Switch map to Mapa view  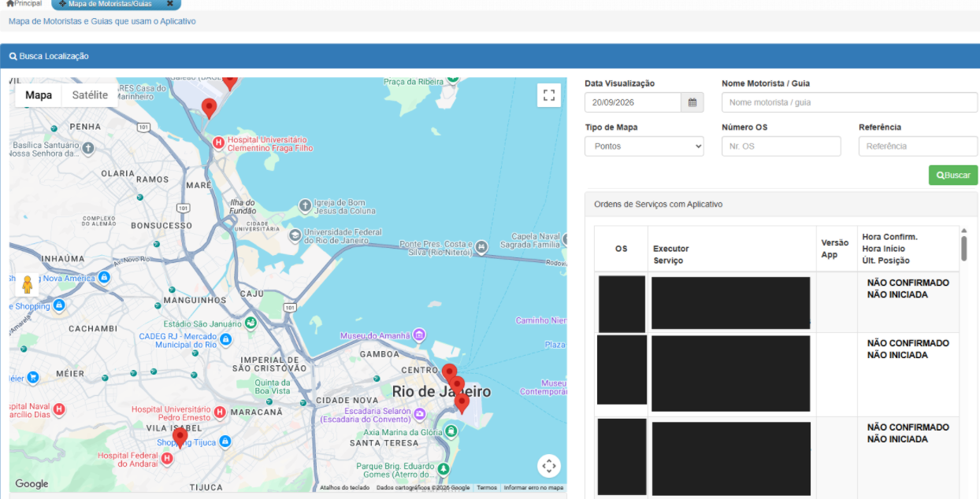click(x=39, y=95)
